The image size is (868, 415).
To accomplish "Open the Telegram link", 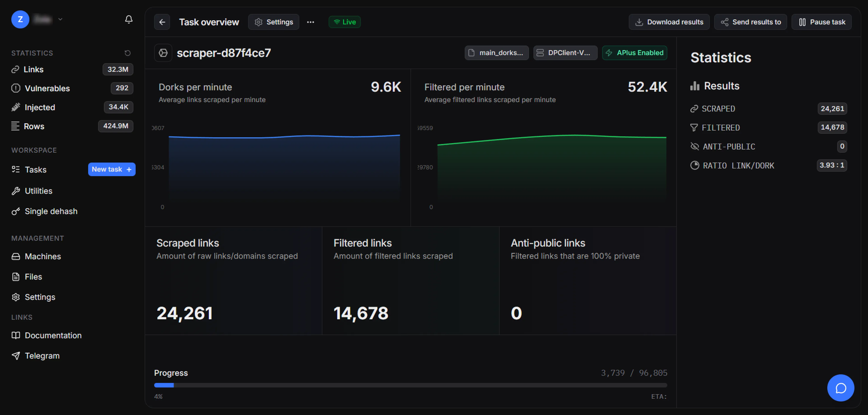I will click(x=42, y=356).
